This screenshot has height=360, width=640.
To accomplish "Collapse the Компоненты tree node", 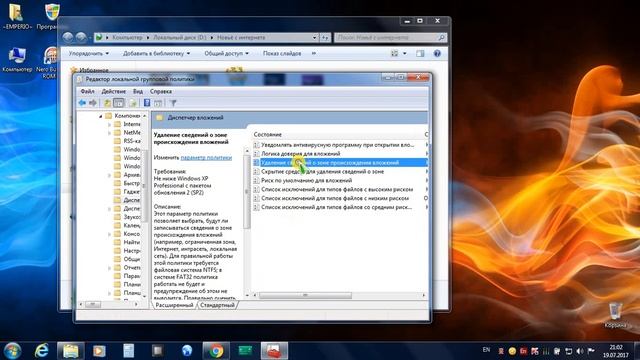I will pyautogui.click(x=100, y=116).
